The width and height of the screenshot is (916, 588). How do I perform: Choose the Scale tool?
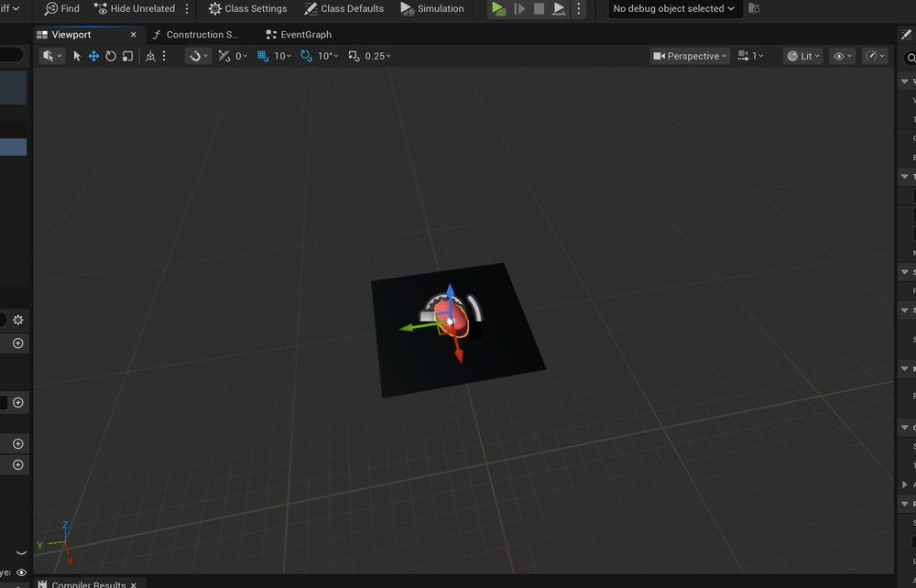(127, 56)
